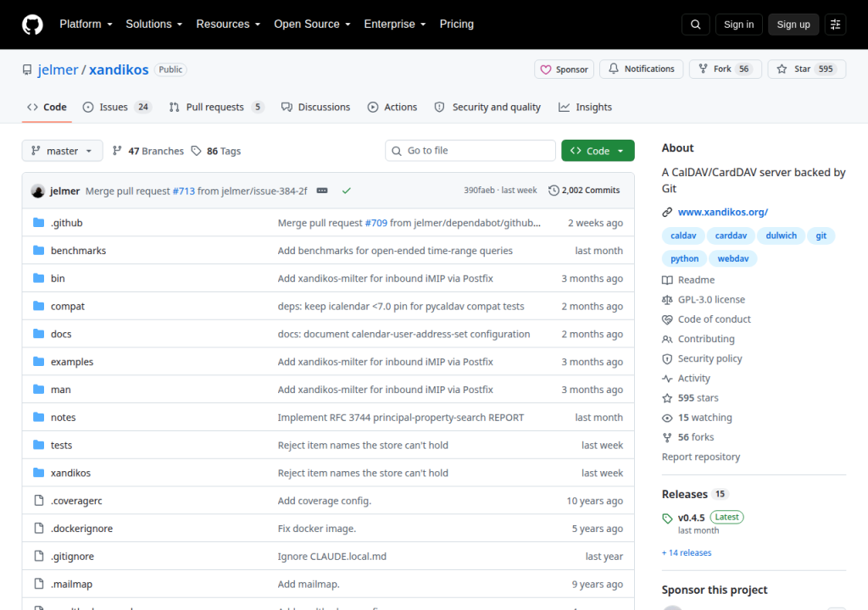Open jelmer's avatar in commit row
The width and height of the screenshot is (868, 610).
(37, 191)
